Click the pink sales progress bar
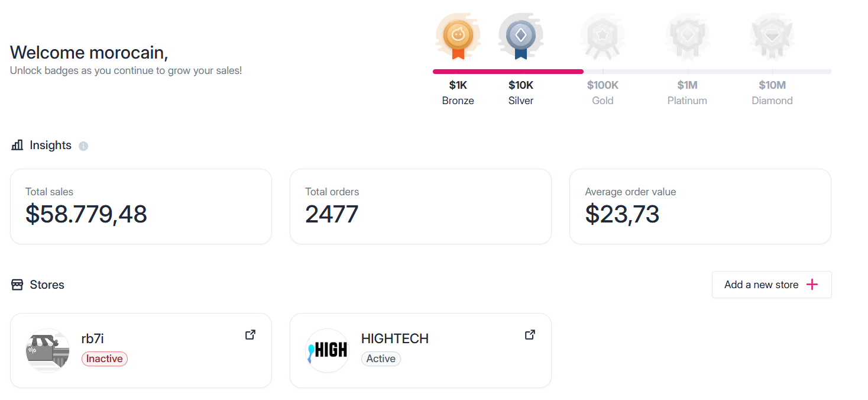Viewport: 868px width, 400px height. coord(508,72)
